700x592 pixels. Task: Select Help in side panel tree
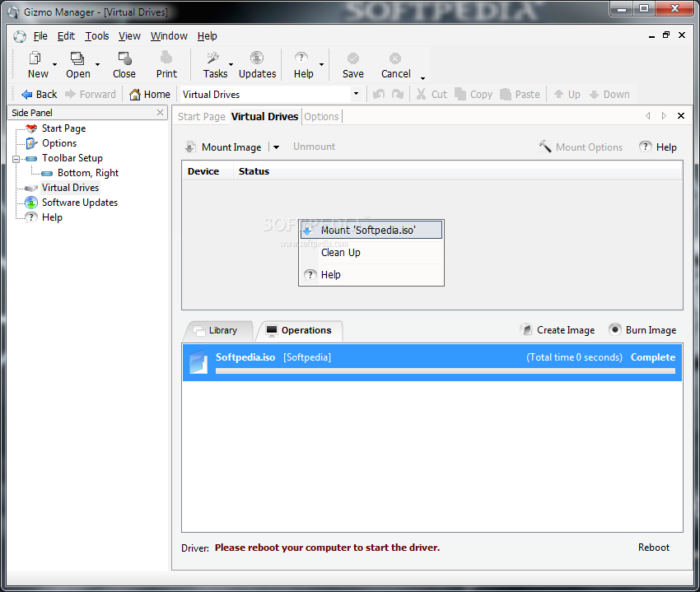[52, 217]
